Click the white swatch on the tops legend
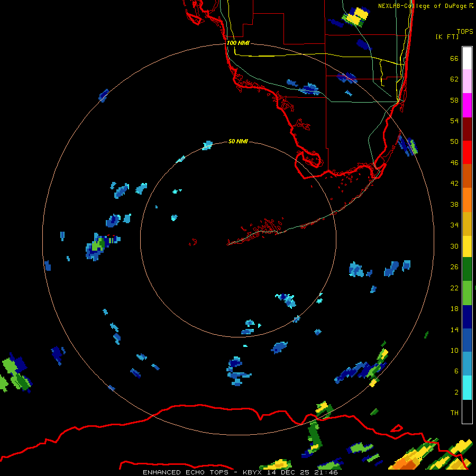This screenshot has height=476, width=476. (x=467, y=58)
